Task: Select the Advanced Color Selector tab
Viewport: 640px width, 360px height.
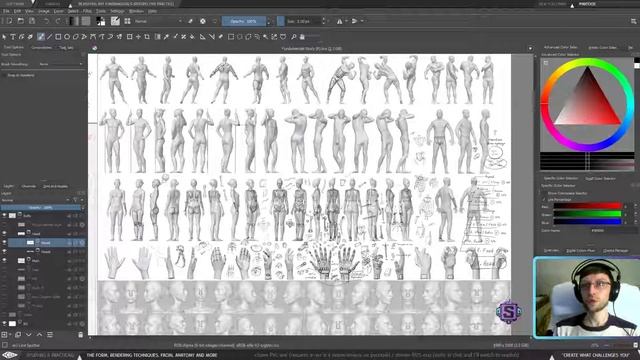Action: pyautogui.click(x=560, y=47)
